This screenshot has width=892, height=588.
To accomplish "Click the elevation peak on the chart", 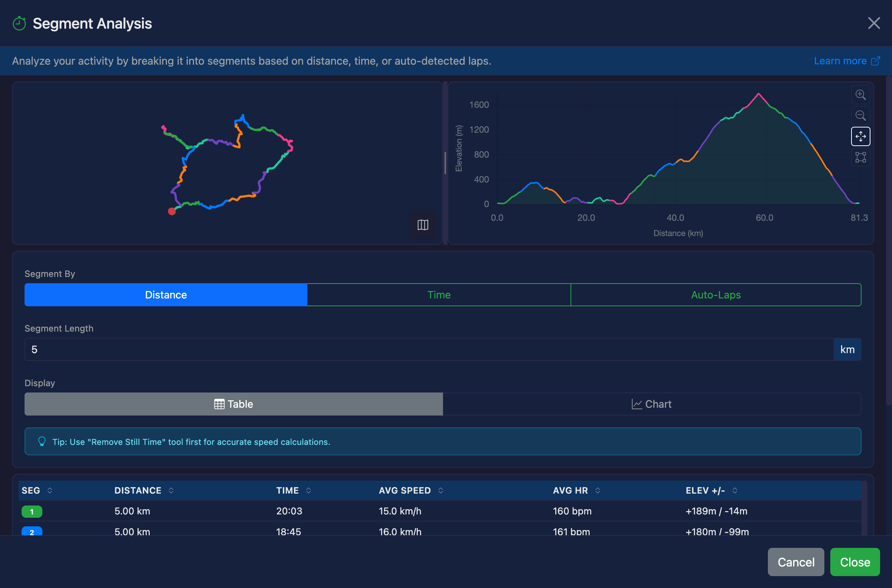I will pyautogui.click(x=758, y=94).
